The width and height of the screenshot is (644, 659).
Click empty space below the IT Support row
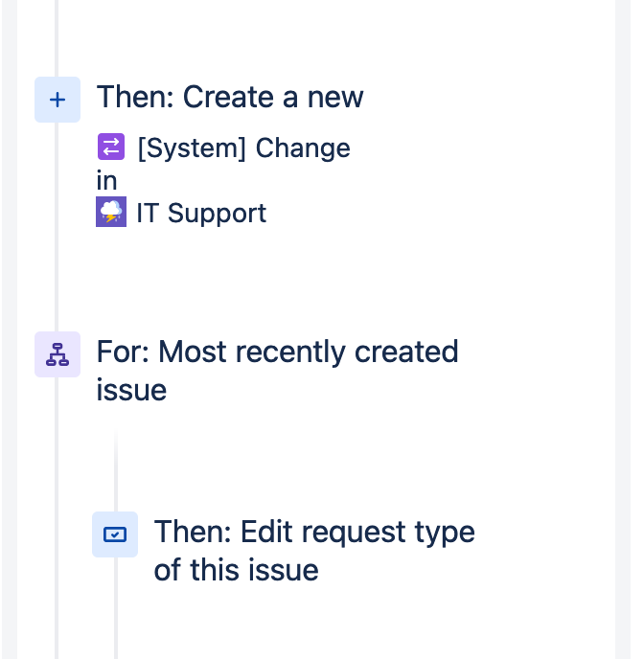point(315,278)
